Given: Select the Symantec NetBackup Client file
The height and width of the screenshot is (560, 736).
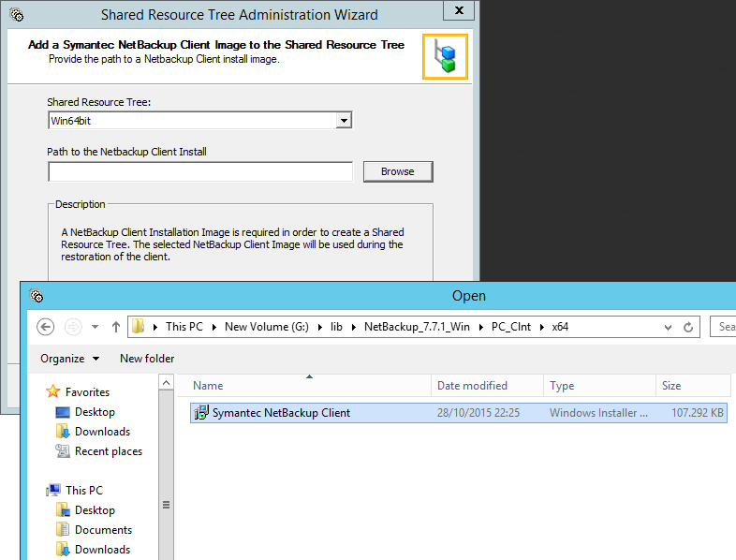Looking at the screenshot, I should (x=459, y=413).
